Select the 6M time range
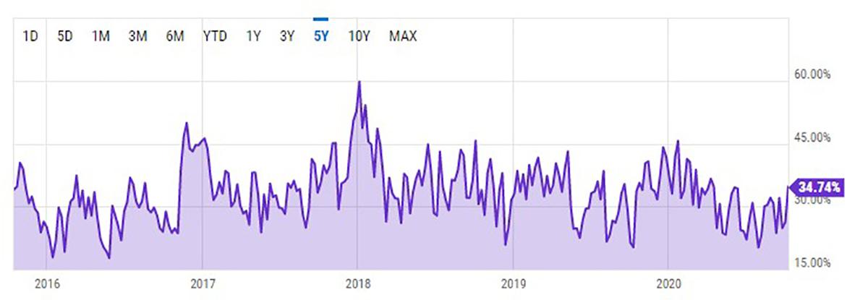The width and height of the screenshot is (868, 300). [174, 36]
